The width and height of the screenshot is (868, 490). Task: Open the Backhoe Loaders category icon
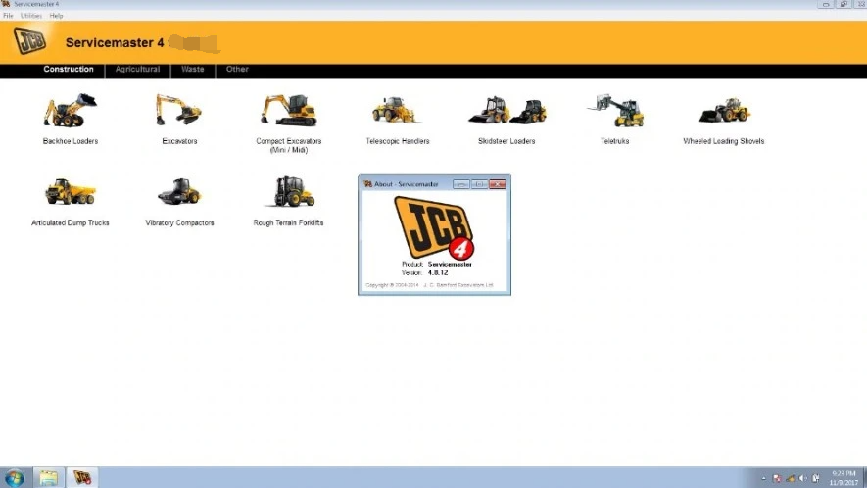[x=70, y=110]
